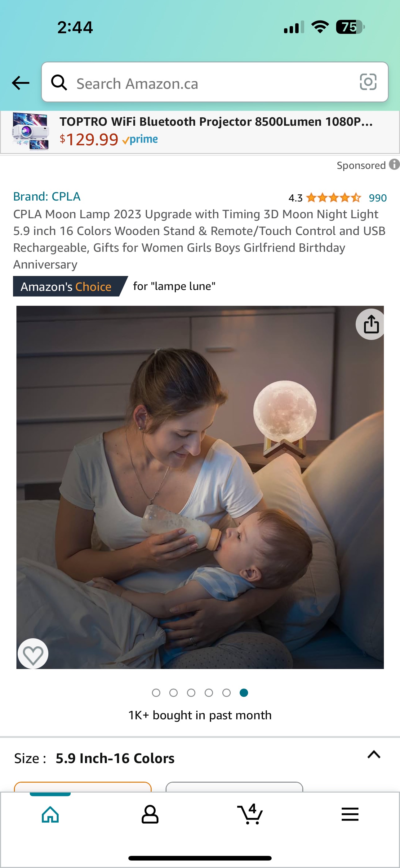
Task: Add product to wishlist heart icon
Action: [x=33, y=654]
